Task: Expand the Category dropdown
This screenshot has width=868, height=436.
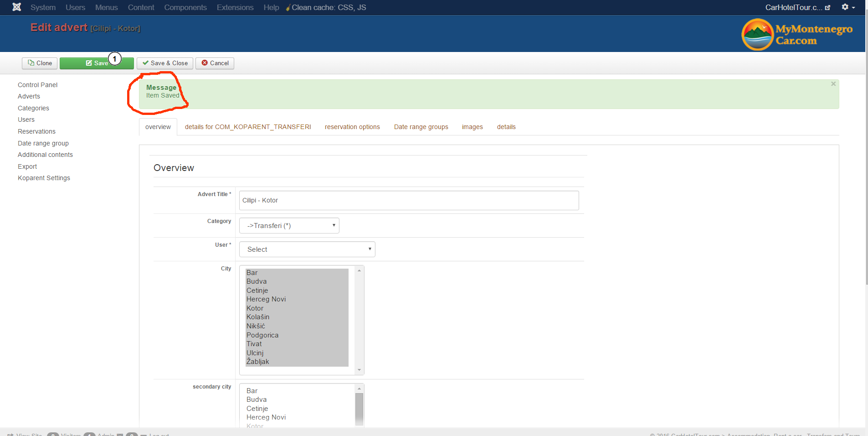Action: point(289,225)
